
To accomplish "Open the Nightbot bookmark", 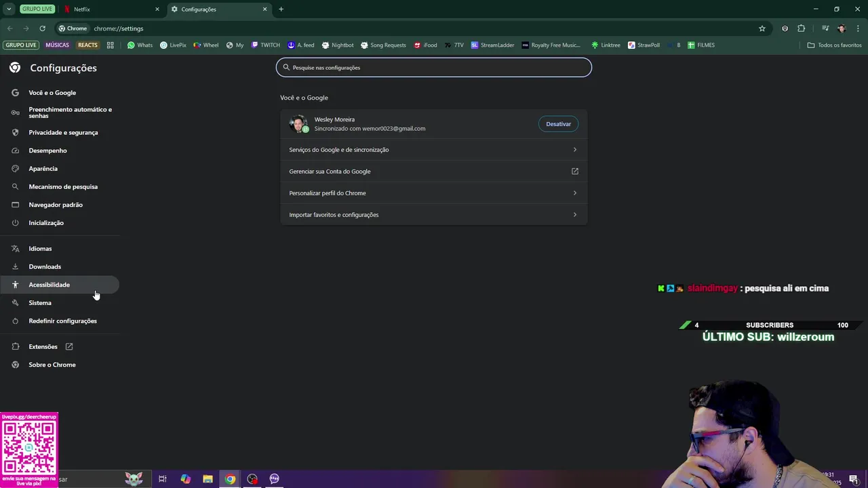I will [338, 45].
